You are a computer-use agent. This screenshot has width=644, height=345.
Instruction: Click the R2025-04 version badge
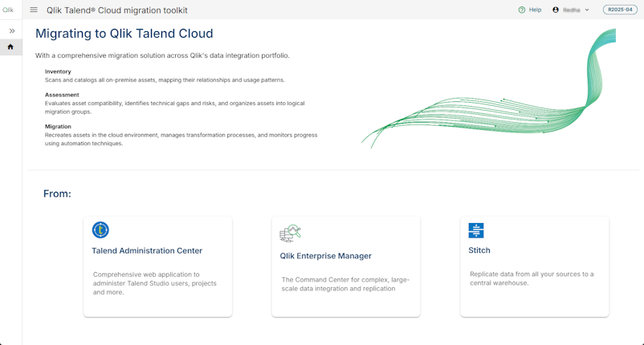pos(620,10)
